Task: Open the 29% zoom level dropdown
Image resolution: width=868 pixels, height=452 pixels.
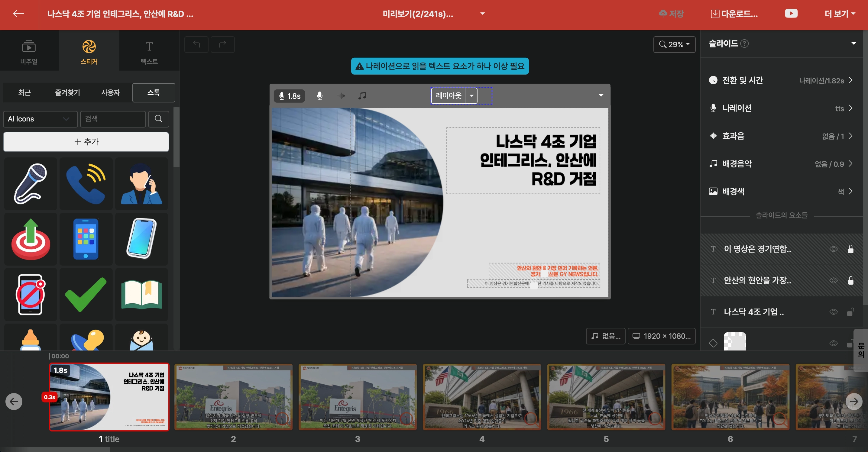Action: [674, 44]
